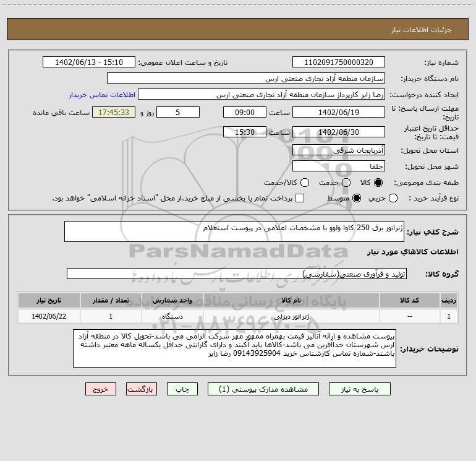Open the اطلاعات تماس خریدار link

click(102, 95)
